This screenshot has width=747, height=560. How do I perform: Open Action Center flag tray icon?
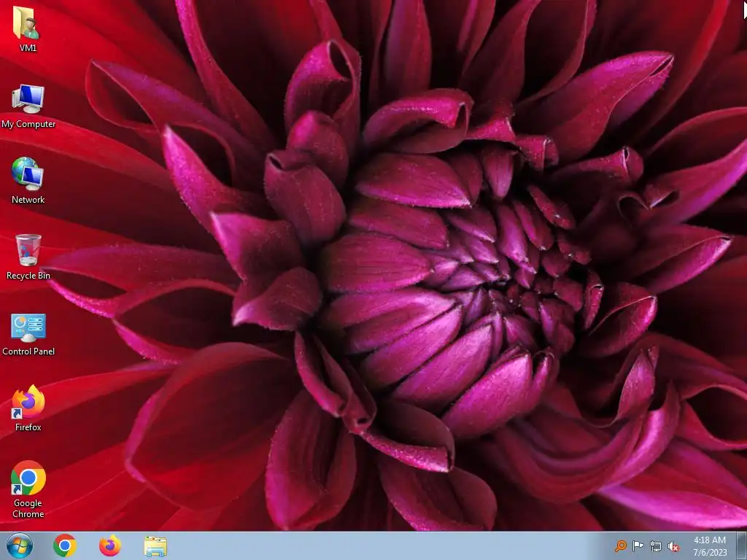(638, 545)
